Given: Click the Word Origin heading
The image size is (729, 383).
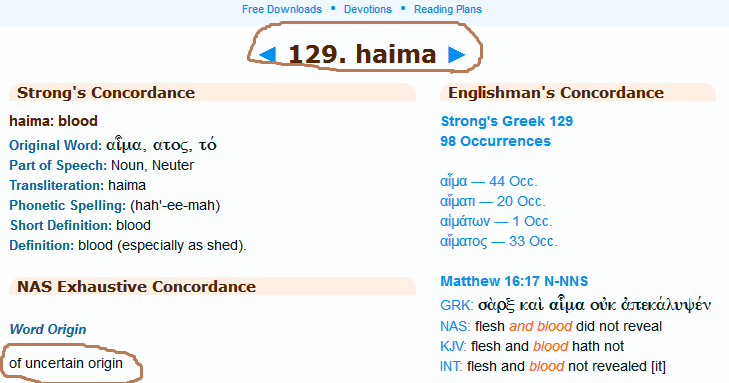Looking at the screenshot, I should [48, 330].
